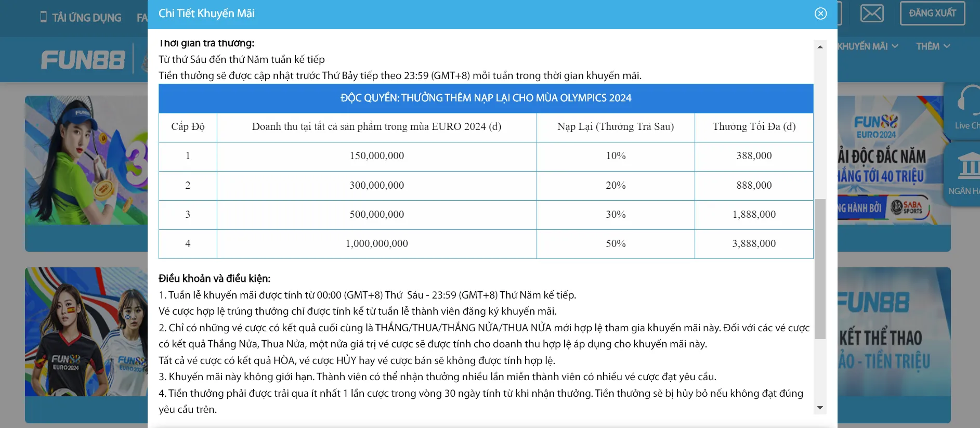Click the cell '500,000,000'
The image size is (980, 428).
pyautogui.click(x=377, y=215)
